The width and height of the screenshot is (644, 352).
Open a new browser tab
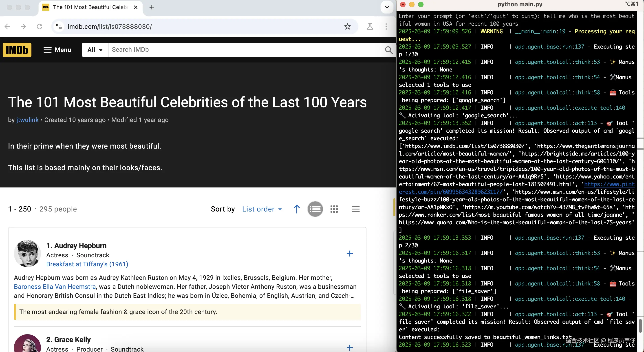[x=152, y=7]
